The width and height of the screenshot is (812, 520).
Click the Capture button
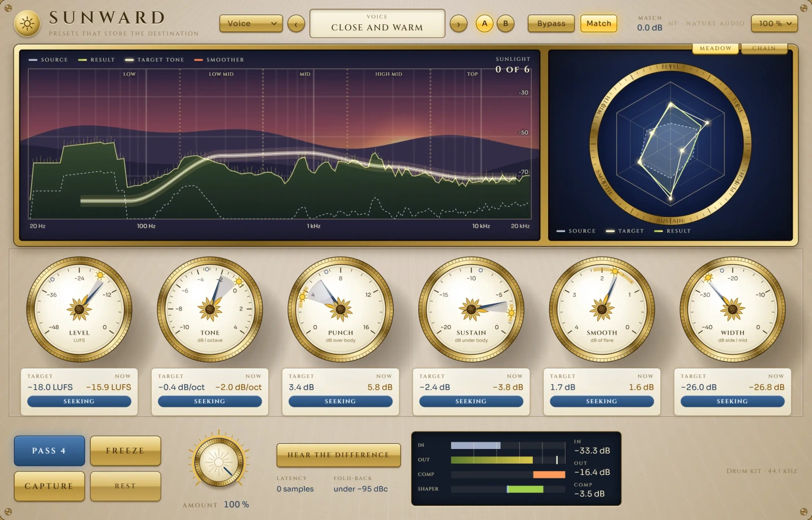[49, 486]
